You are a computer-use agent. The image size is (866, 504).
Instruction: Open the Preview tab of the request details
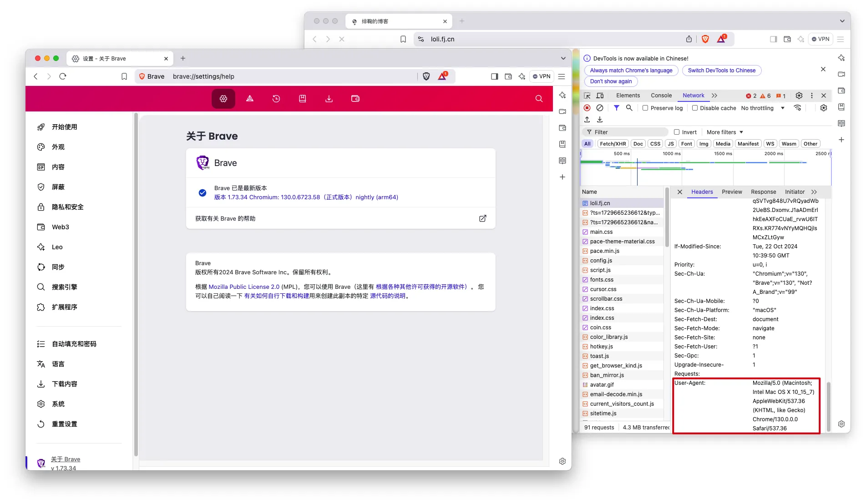[x=731, y=192]
